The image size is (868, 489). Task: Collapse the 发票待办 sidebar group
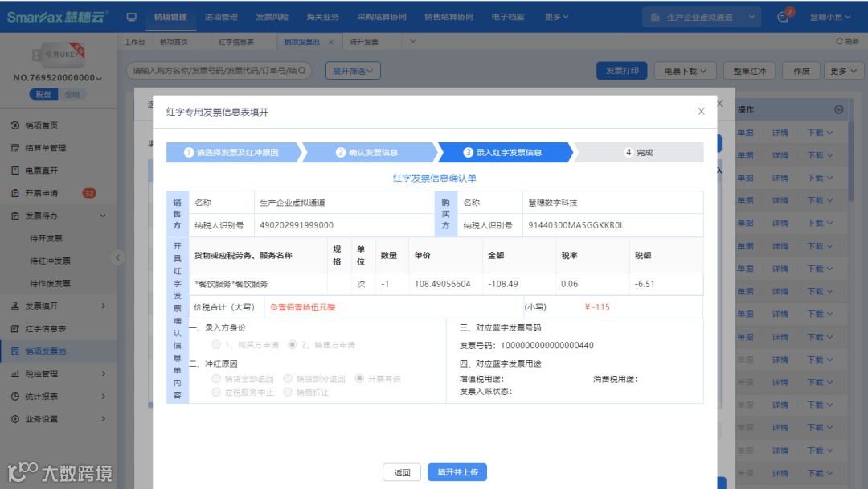click(103, 216)
